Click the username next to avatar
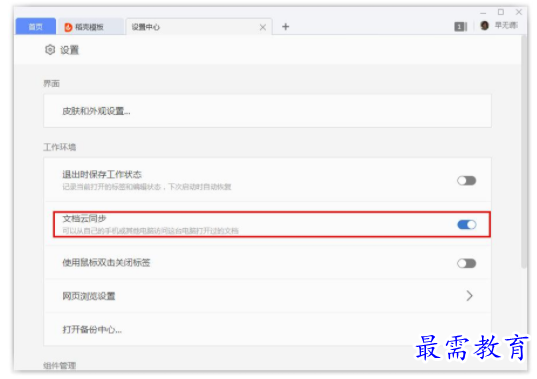Screen dimensions: 537x379 tap(506, 25)
